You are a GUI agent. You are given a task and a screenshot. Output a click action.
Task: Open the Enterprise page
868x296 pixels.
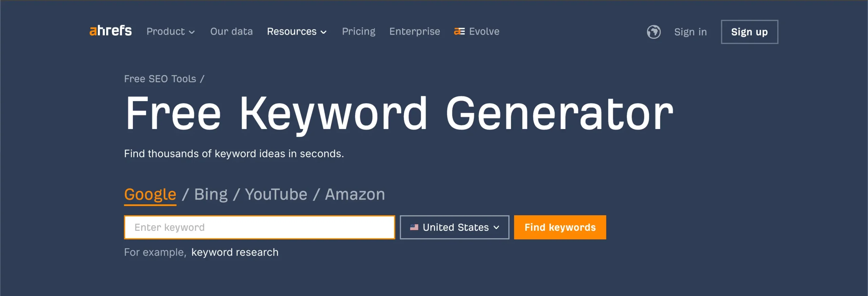(414, 32)
